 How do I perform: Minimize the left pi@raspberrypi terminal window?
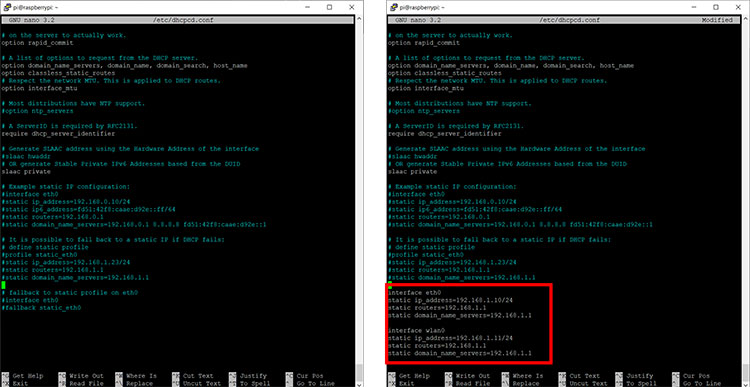click(x=307, y=7)
